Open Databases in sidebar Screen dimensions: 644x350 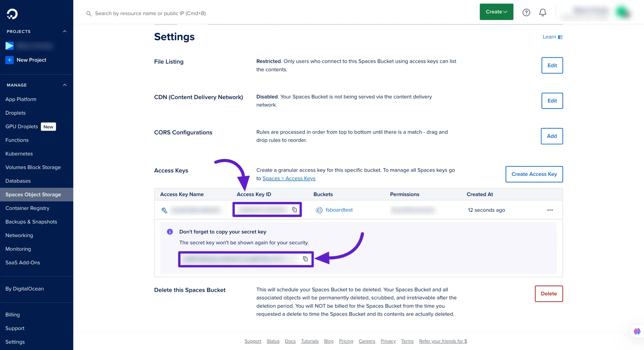click(x=18, y=181)
